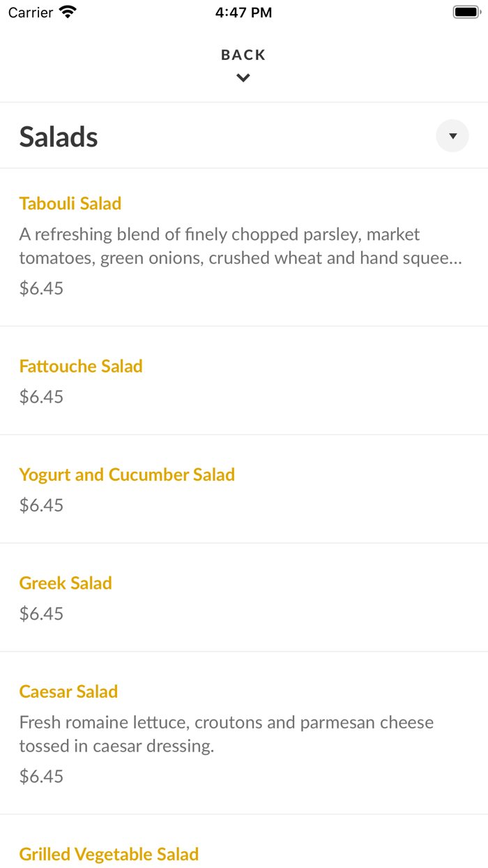Select the Caesar Salad title

click(68, 691)
